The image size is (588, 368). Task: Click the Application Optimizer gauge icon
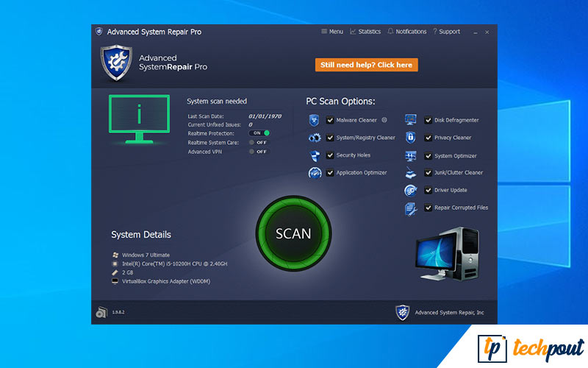pos(315,173)
